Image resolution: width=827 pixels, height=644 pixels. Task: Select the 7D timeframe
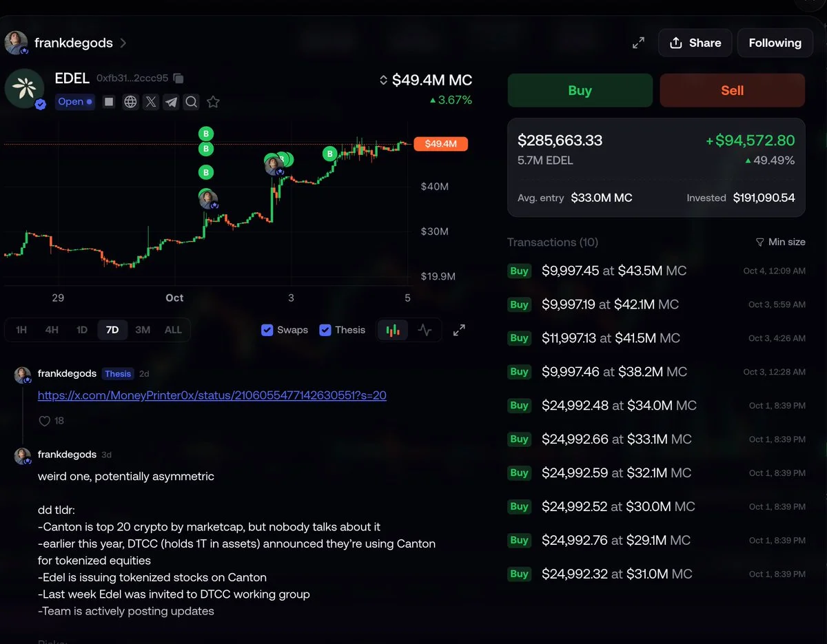click(112, 330)
